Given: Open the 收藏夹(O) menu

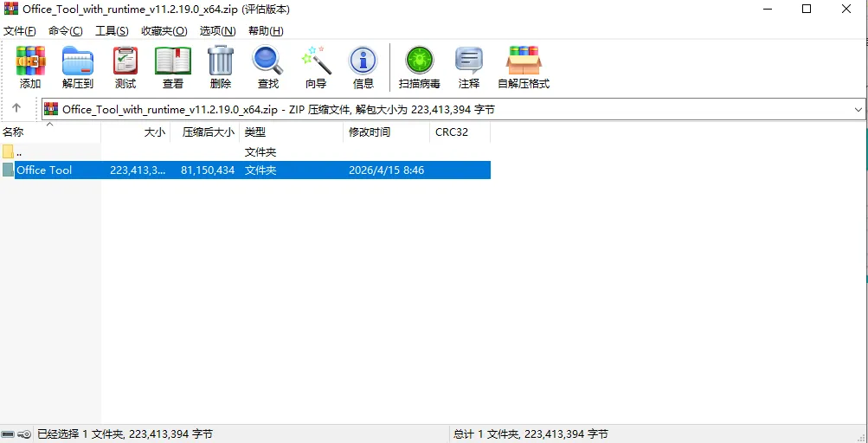Looking at the screenshot, I should pyautogui.click(x=164, y=31).
